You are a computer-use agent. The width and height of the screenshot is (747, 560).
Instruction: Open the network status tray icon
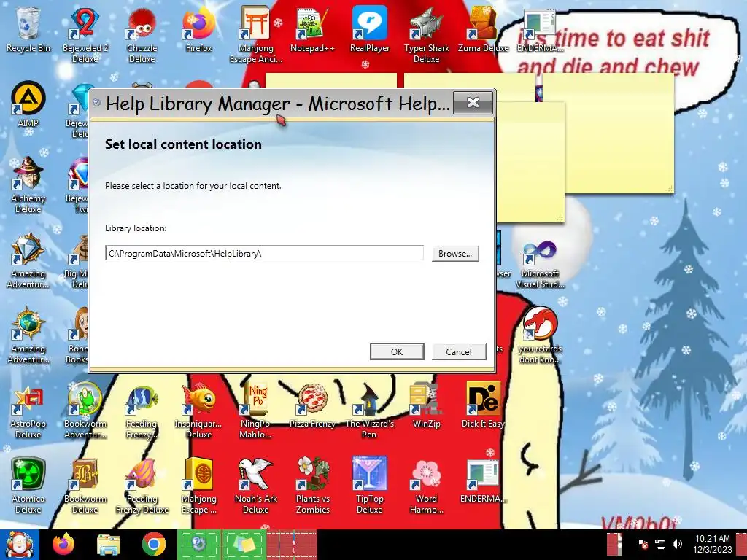660,544
